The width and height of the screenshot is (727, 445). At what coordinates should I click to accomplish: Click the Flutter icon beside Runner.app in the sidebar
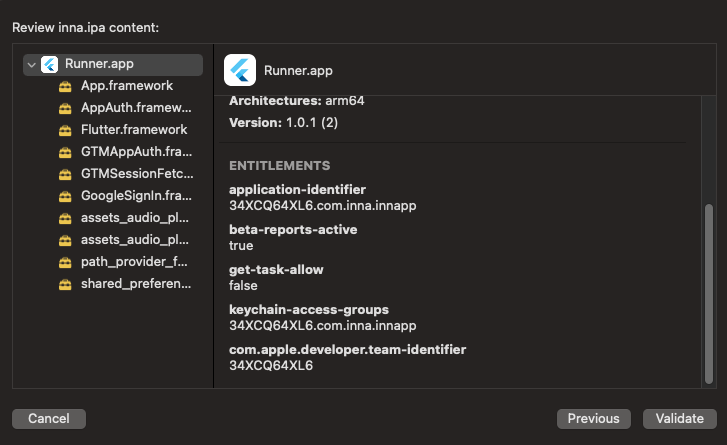pos(50,64)
